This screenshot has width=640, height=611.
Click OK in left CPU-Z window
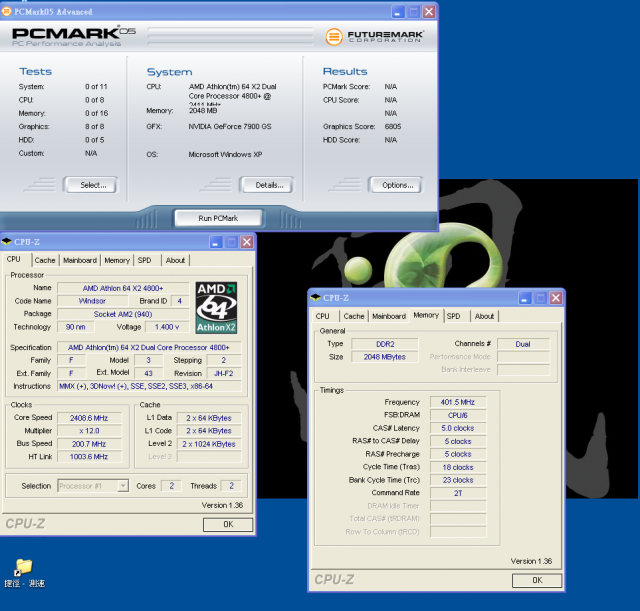[228, 524]
